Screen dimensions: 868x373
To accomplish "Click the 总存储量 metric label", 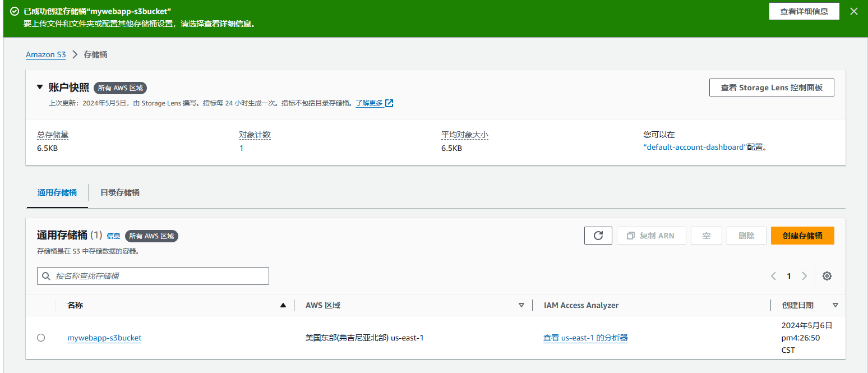I will point(53,135).
